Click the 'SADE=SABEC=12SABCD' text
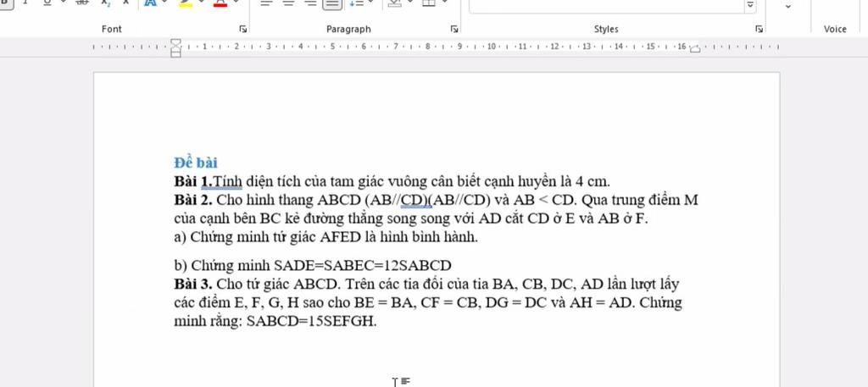 coord(363,266)
